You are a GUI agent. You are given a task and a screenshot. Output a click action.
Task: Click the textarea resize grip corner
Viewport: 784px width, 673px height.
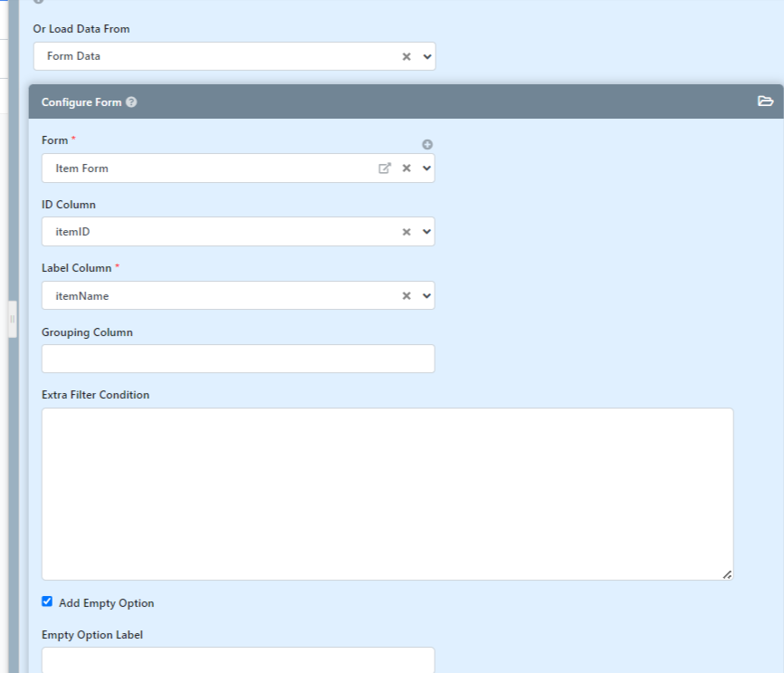(x=728, y=575)
